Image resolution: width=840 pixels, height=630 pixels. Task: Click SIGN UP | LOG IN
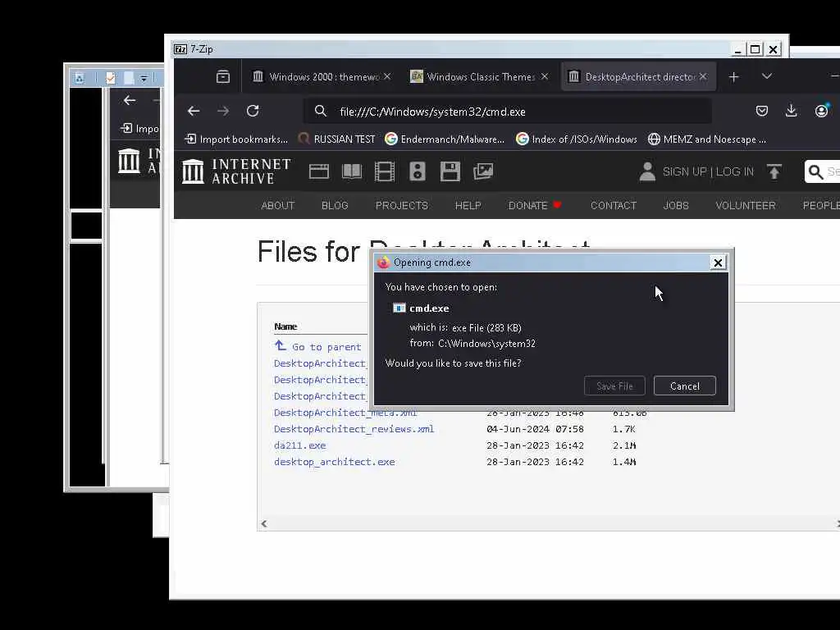tap(708, 172)
